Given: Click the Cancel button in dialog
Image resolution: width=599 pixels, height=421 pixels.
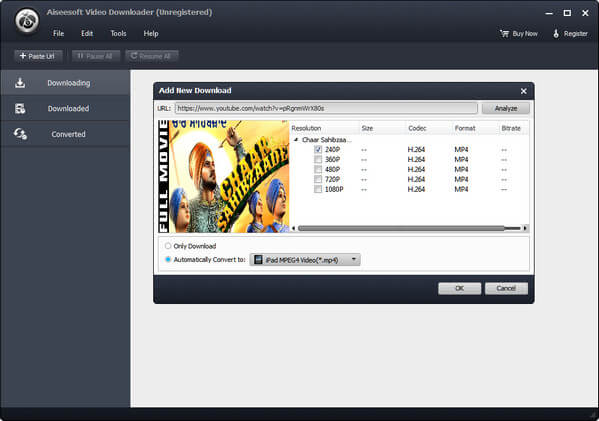Looking at the screenshot, I should tap(506, 288).
